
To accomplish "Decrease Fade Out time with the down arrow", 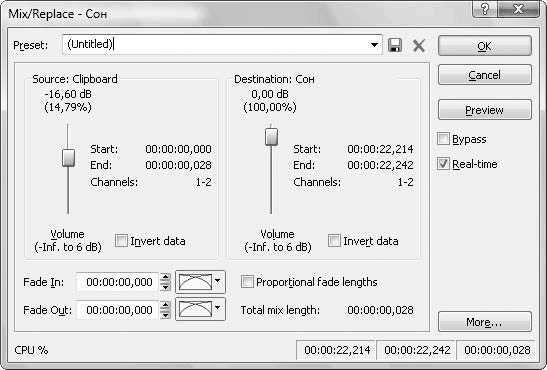I will [x=165, y=315].
